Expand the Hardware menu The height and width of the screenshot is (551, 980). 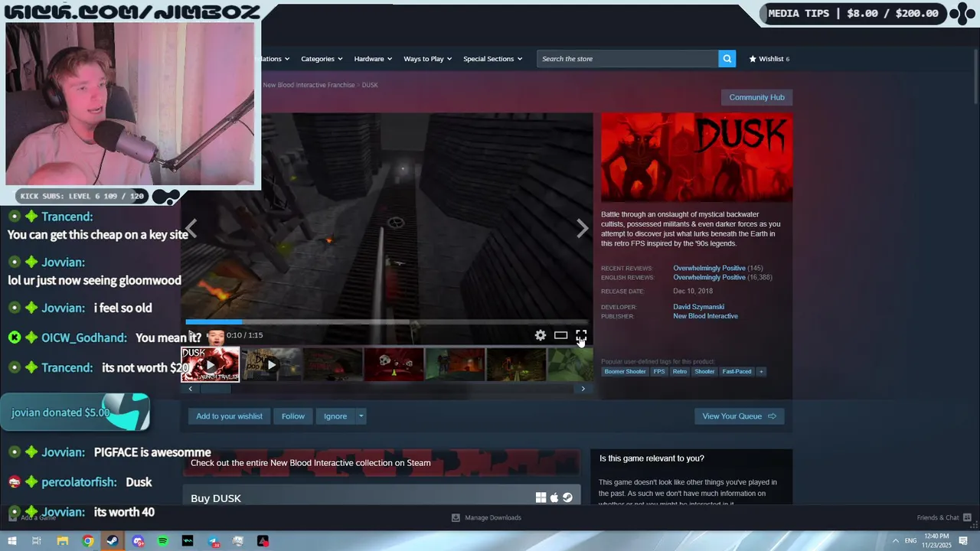tap(373, 59)
